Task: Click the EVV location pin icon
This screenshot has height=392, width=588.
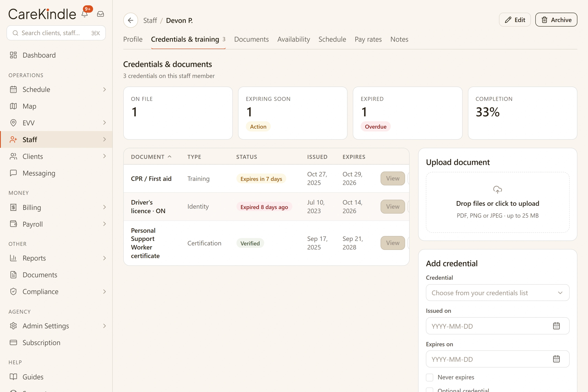Action: [13, 123]
